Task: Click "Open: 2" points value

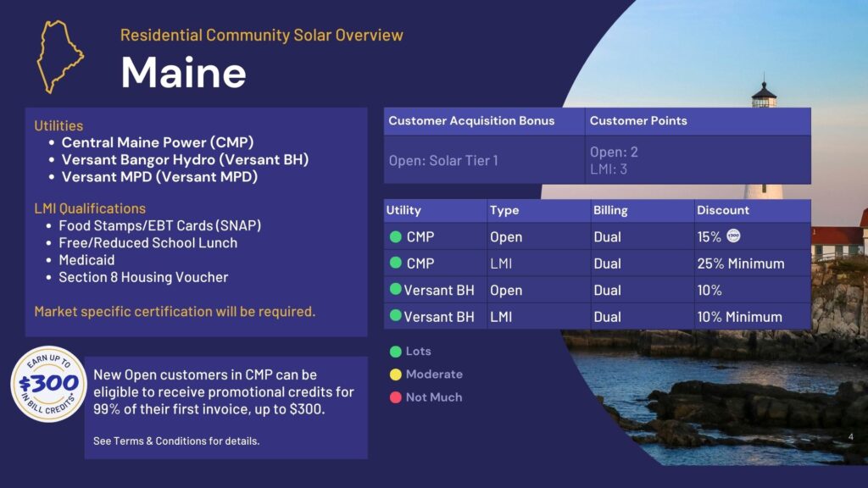Action: tap(614, 152)
